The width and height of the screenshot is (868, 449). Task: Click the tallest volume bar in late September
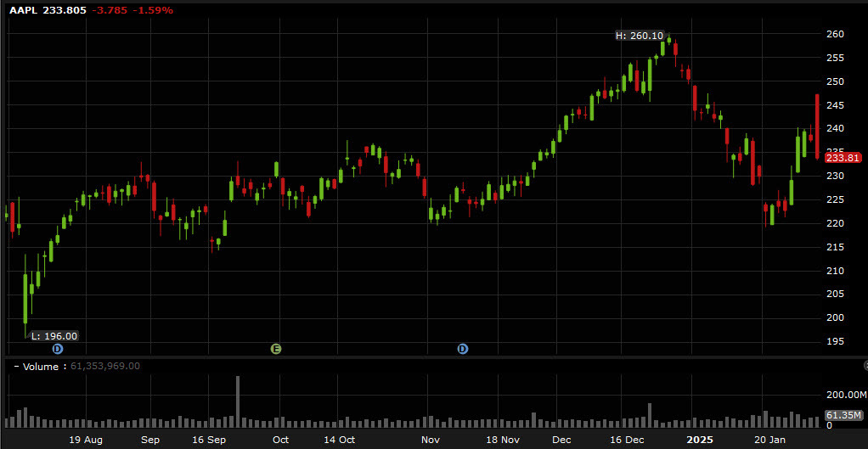(238, 401)
